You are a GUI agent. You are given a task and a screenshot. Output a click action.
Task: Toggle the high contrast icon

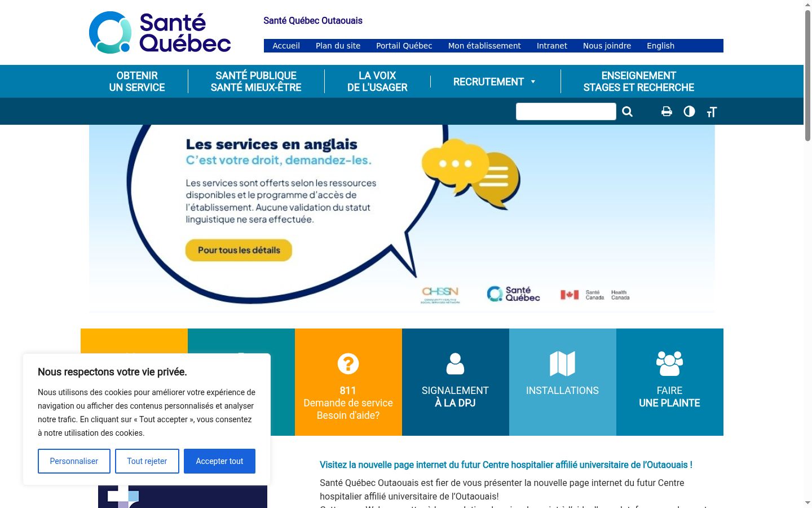(x=689, y=112)
